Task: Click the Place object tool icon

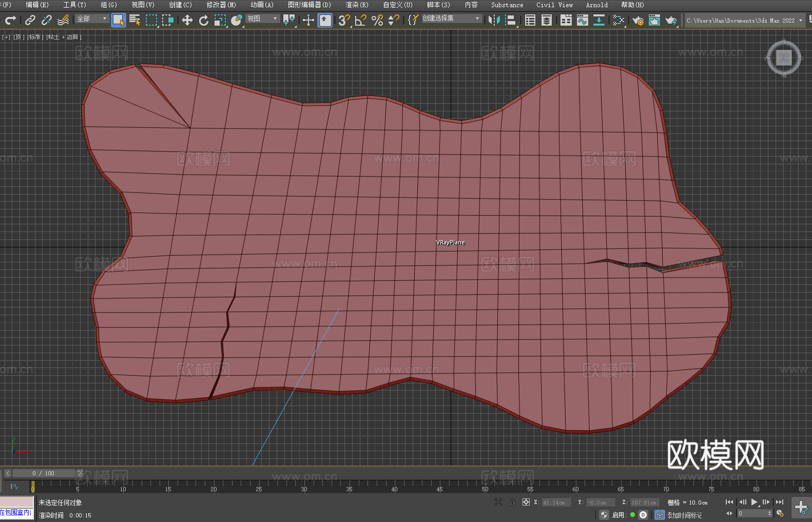Action: click(237, 20)
